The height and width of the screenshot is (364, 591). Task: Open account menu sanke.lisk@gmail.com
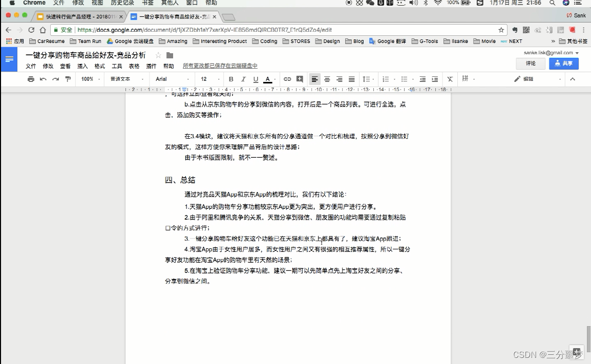pyautogui.click(x=551, y=53)
